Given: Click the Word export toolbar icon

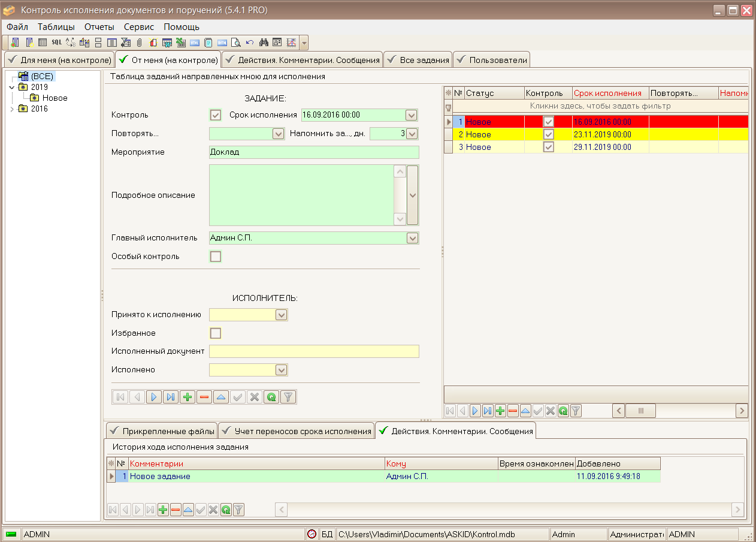Looking at the screenshot, I should (x=167, y=43).
